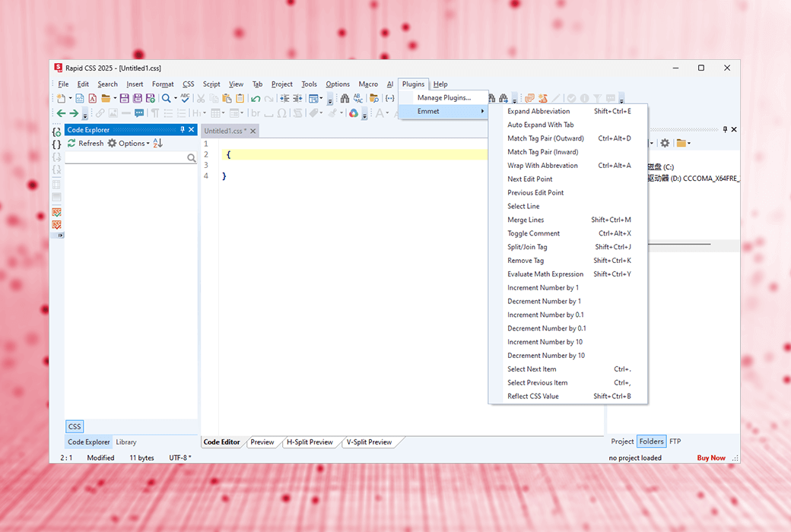
Task: Open a file with the folder icon
Action: (x=106, y=98)
